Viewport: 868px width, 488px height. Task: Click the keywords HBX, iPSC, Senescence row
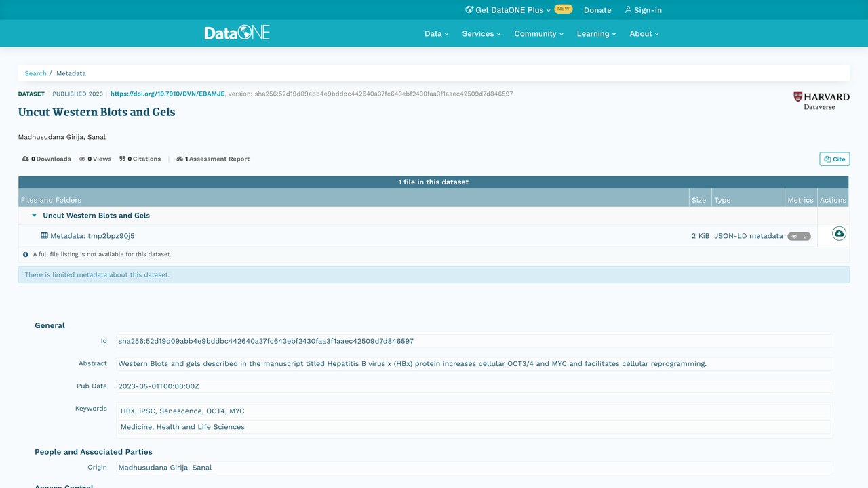click(x=474, y=411)
